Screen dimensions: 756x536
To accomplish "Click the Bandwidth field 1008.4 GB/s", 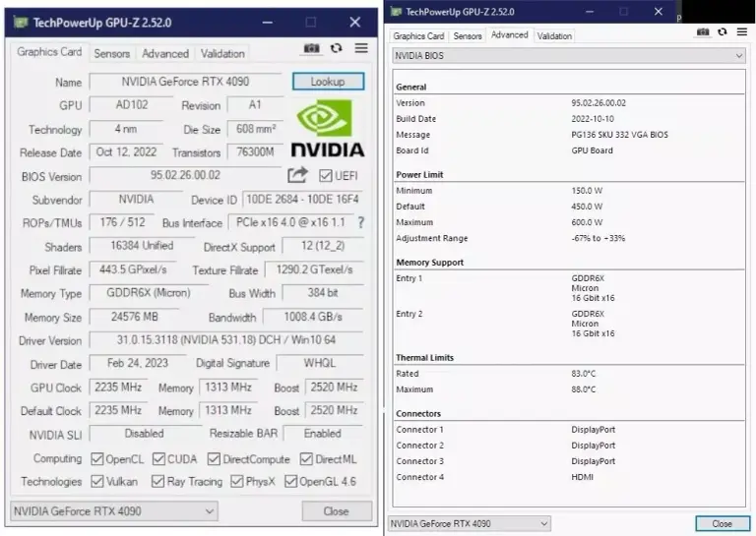I will 313,317.
